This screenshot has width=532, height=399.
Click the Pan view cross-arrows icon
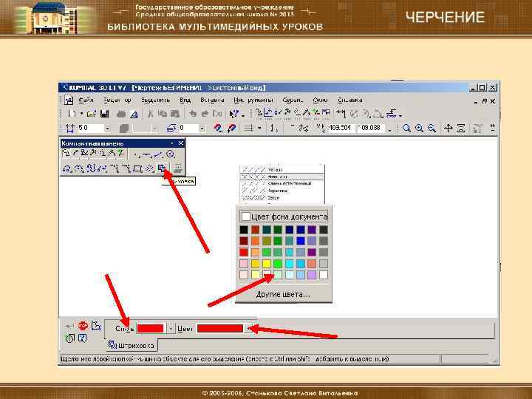pyautogui.click(x=449, y=129)
